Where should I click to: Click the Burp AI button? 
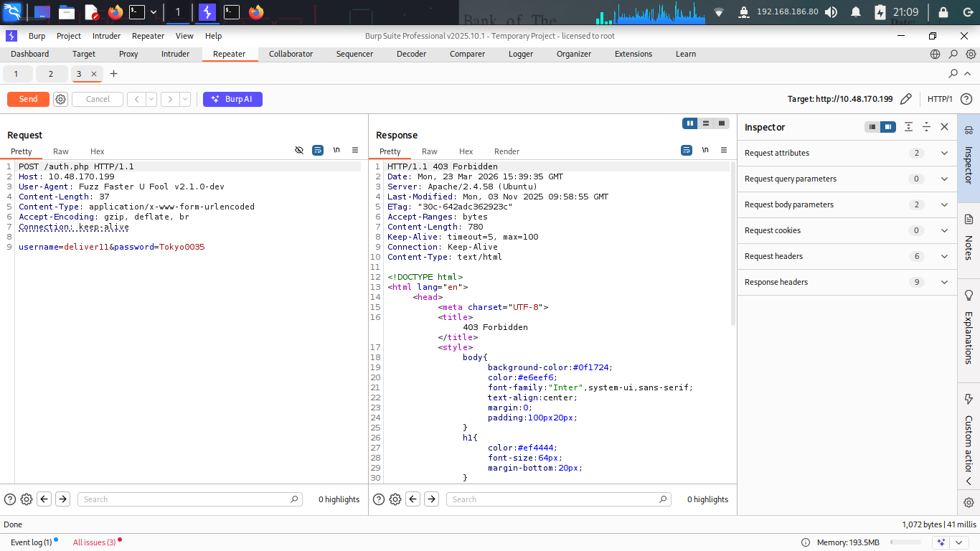232,100
